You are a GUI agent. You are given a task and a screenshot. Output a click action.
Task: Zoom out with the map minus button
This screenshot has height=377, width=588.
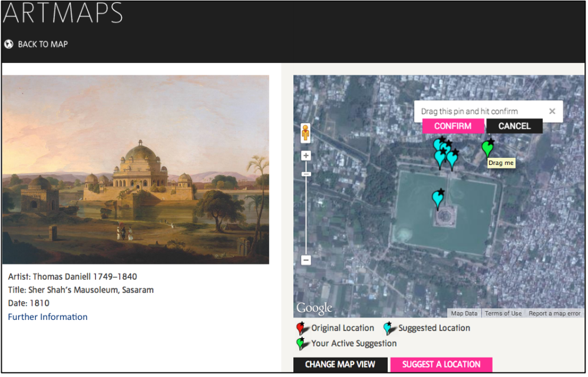(x=306, y=260)
